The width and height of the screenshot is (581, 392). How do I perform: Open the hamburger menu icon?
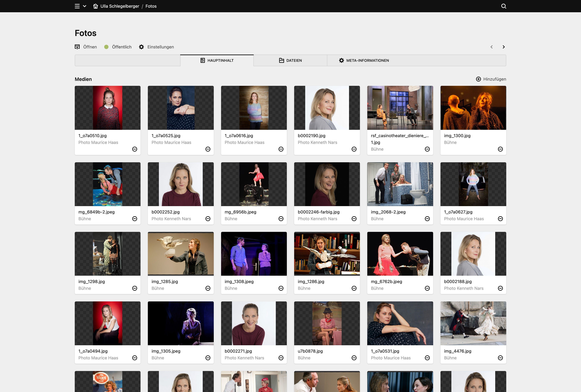(x=77, y=6)
